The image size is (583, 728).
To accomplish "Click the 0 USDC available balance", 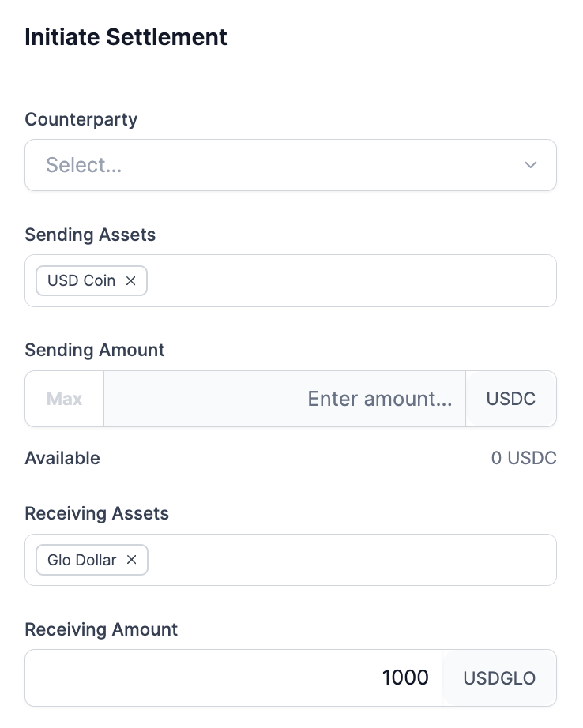I will pyautogui.click(x=524, y=458).
